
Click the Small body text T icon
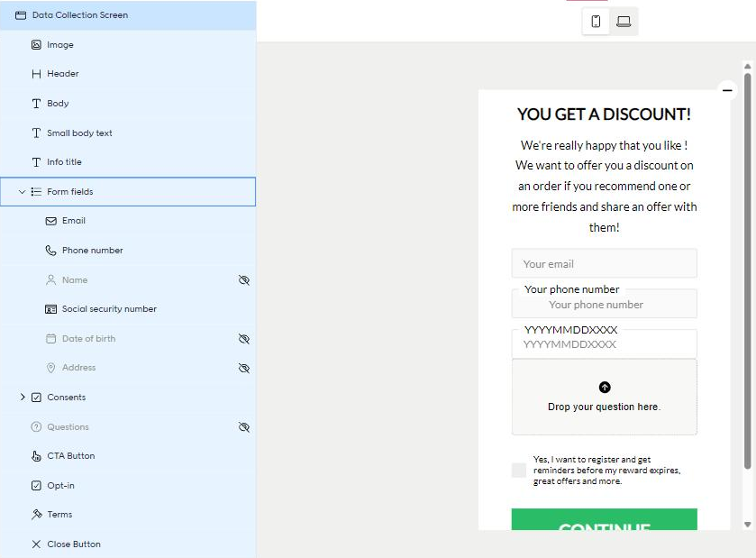pos(36,133)
